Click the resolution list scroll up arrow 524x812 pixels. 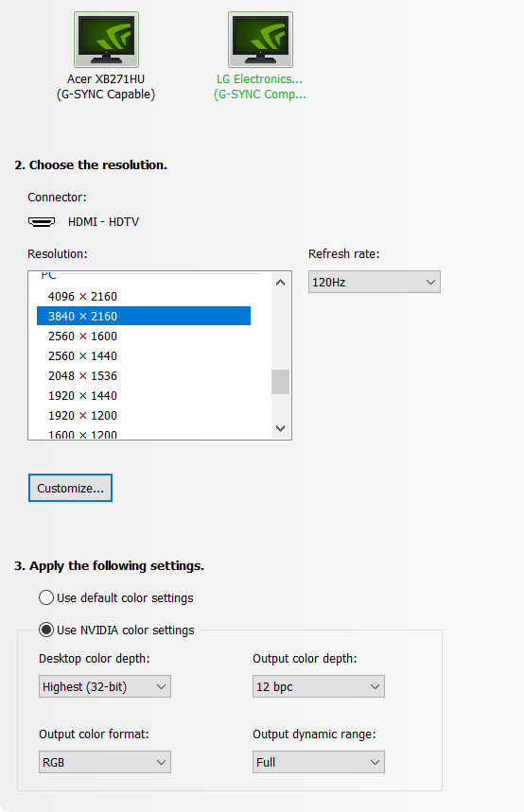tap(280, 283)
